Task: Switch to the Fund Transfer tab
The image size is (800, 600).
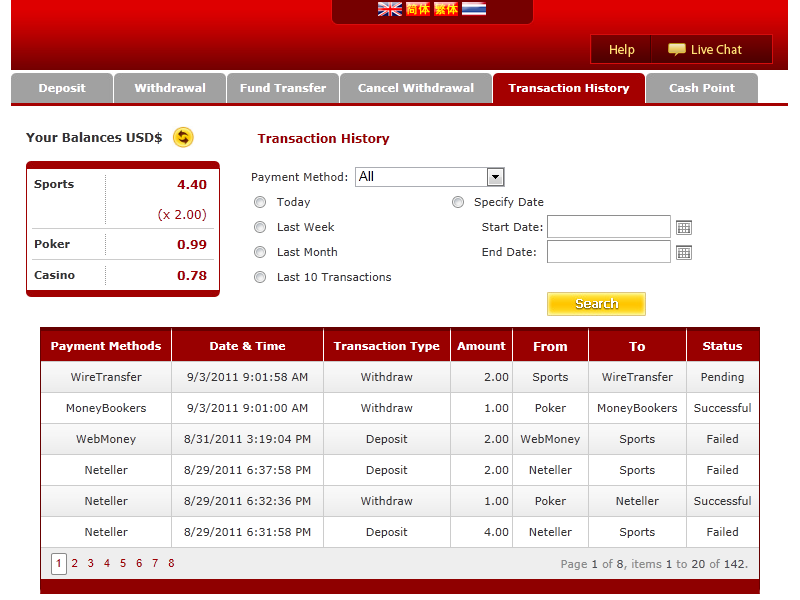Action: tap(283, 88)
